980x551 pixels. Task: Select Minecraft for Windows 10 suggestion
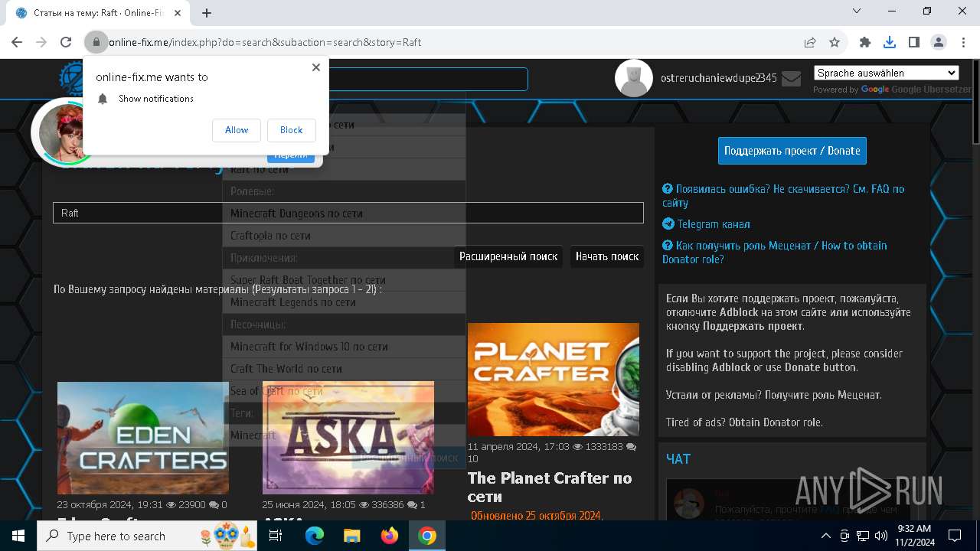pyautogui.click(x=344, y=347)
